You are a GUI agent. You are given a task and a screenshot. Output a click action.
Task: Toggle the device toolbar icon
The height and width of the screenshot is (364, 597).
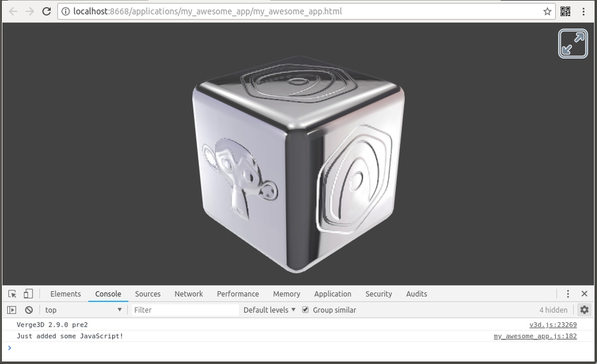coord(29,294)
